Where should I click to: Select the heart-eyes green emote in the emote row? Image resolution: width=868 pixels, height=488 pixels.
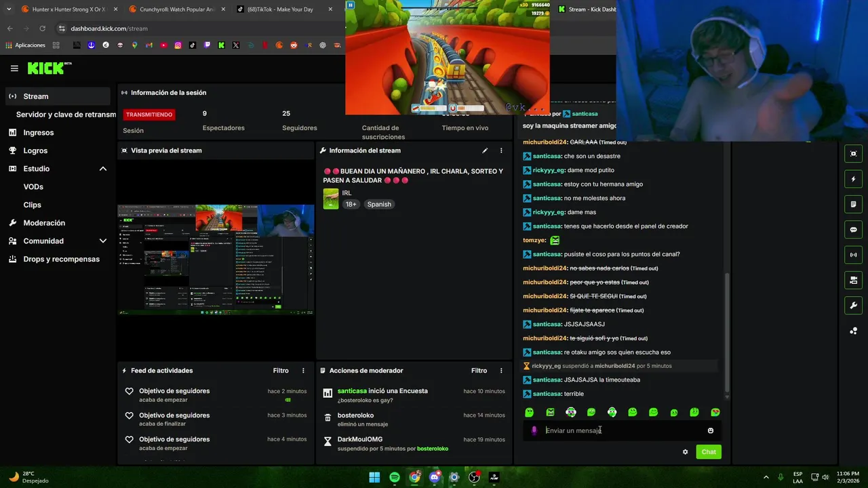pos(715,412)
